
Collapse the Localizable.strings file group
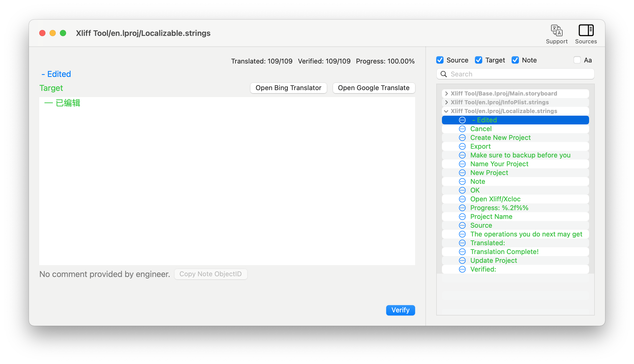pos(446,111)
